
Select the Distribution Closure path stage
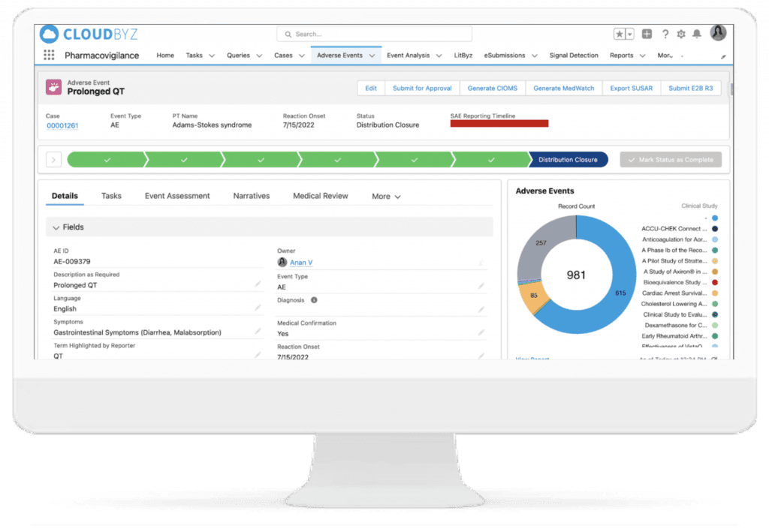pyautogui.click(x=568, y=160)
